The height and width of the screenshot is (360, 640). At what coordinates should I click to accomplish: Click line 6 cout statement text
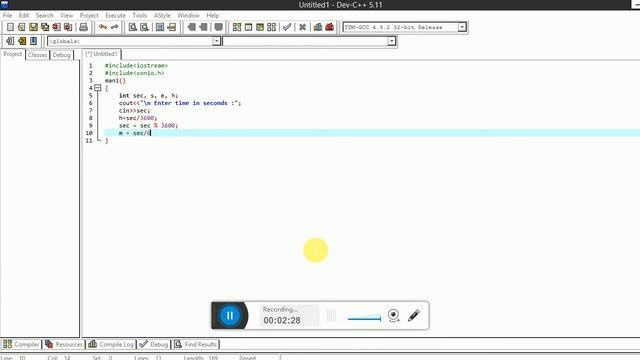pos(180,103)
